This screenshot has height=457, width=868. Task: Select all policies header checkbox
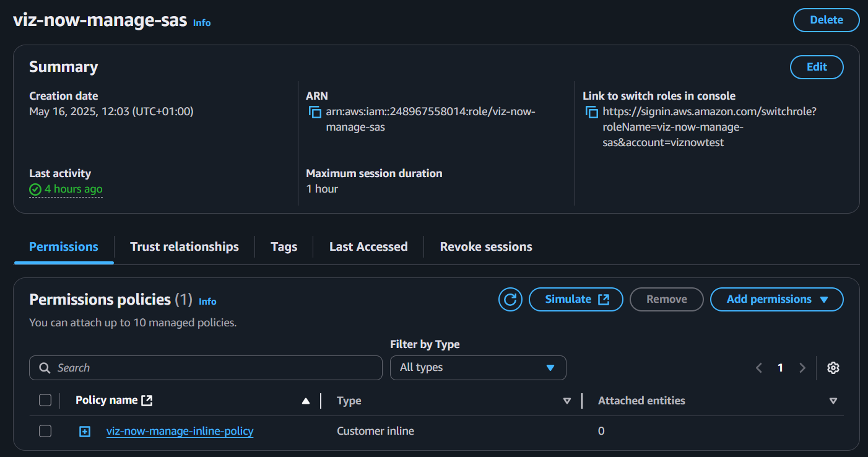tap(45, 401)
